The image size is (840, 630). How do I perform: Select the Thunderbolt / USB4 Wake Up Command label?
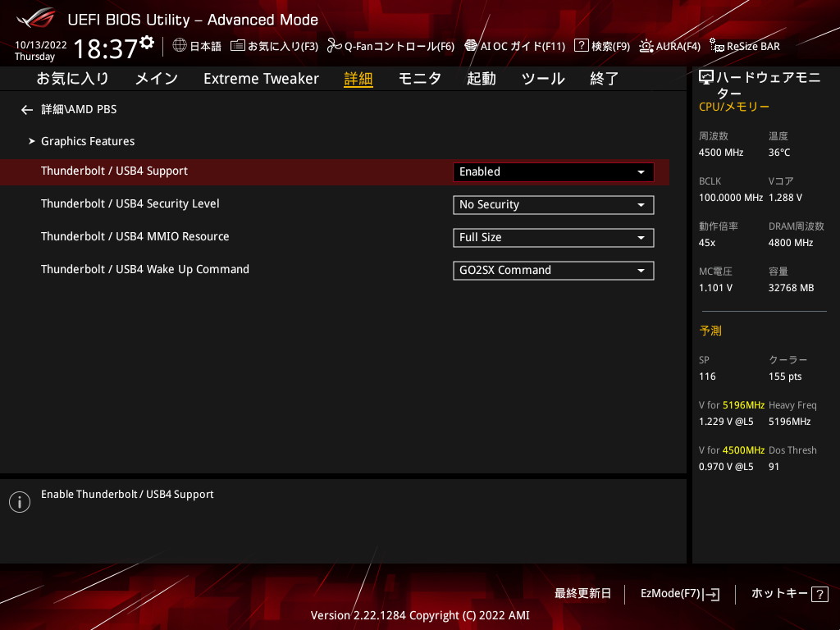coord(145,269)
